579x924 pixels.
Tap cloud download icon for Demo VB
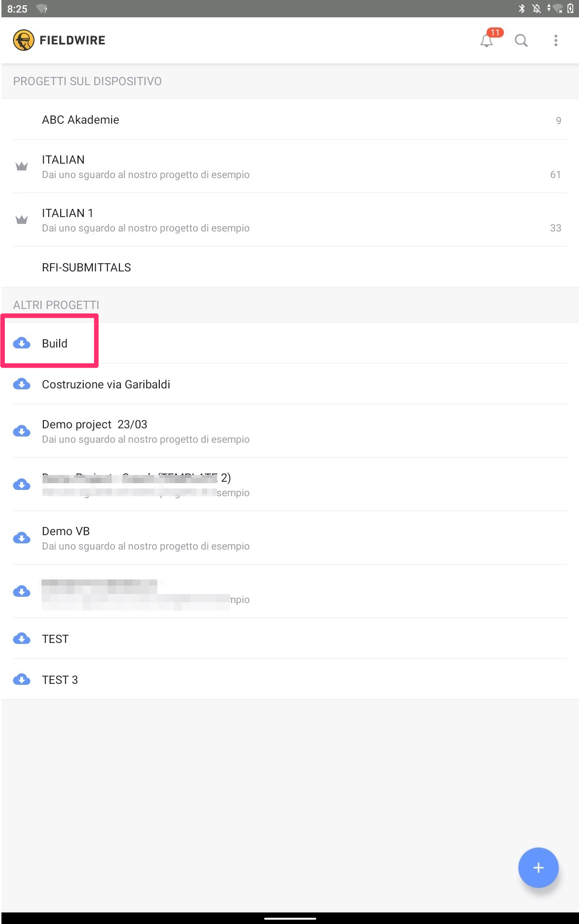coord(22,538)
